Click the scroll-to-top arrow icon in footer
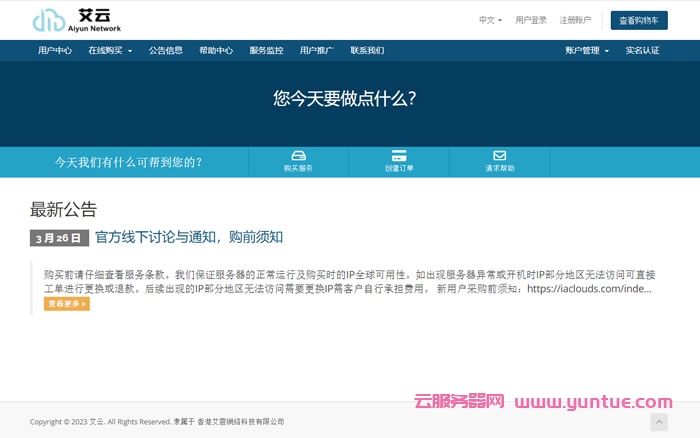The width and height of the screenshot is (700, 438). 659,422
